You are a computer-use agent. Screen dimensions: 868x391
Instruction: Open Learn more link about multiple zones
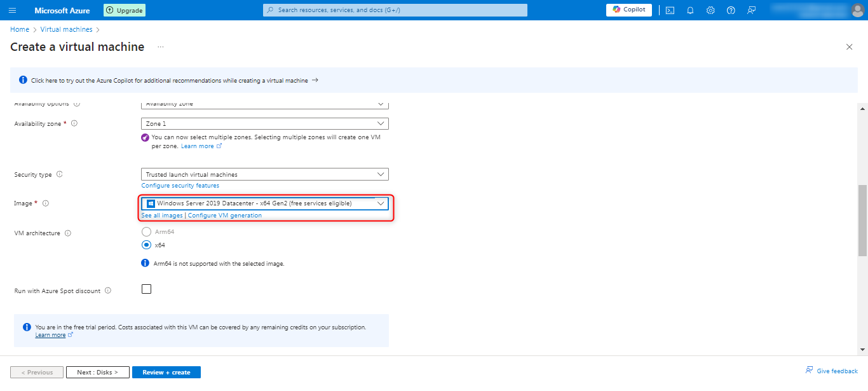point(201,146)
